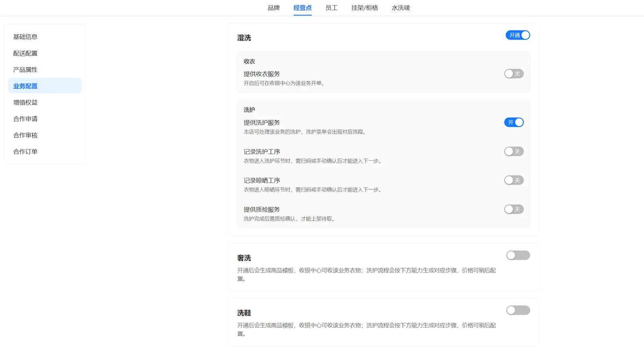
Task: Switch to the 品牌 tab
Action: (x=274, y=8)
